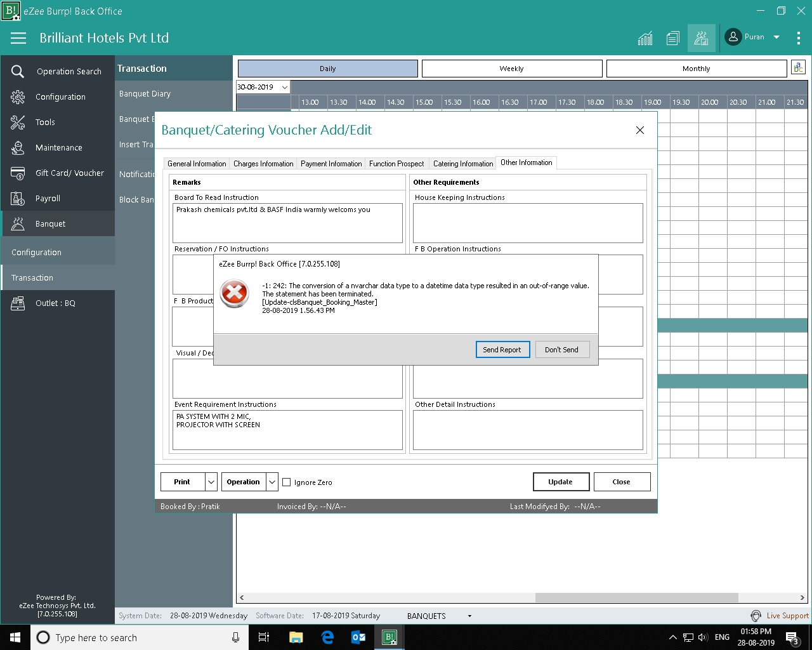Switch to Catering Information tab
This screenshot has height=650, width=812.
click(x=463, y=164)
